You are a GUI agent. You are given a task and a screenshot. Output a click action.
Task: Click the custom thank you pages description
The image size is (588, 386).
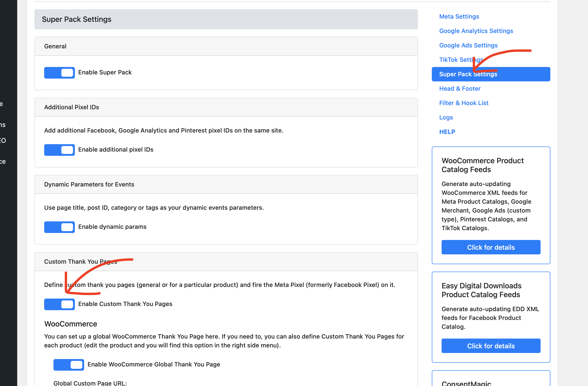click(x=220, y=285)
